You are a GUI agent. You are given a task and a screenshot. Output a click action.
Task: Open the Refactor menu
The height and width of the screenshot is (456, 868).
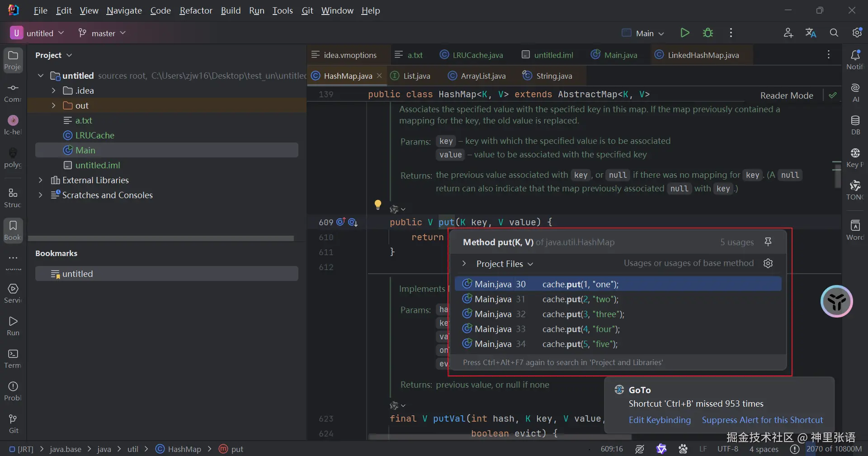coord(195,10)
